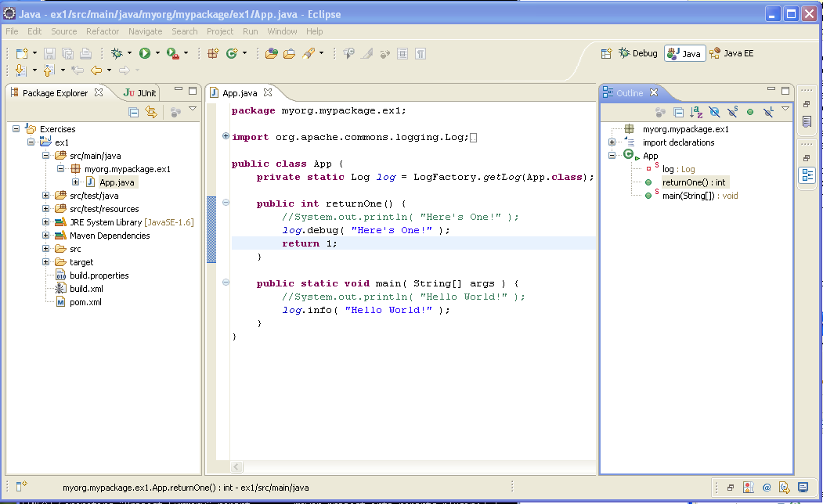Click the Outline fast-view icon in right trim

(x=807, y=175)
